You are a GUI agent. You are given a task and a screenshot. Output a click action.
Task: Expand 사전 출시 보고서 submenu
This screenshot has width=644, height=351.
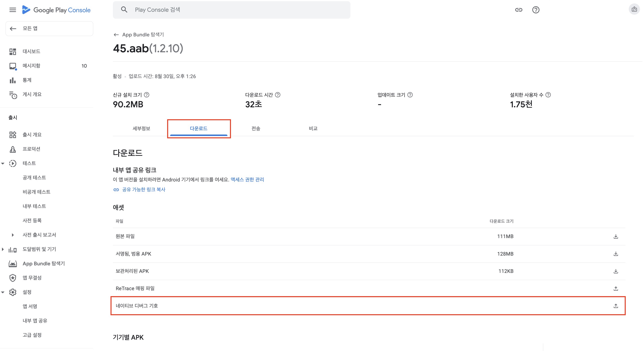[13, 235]
